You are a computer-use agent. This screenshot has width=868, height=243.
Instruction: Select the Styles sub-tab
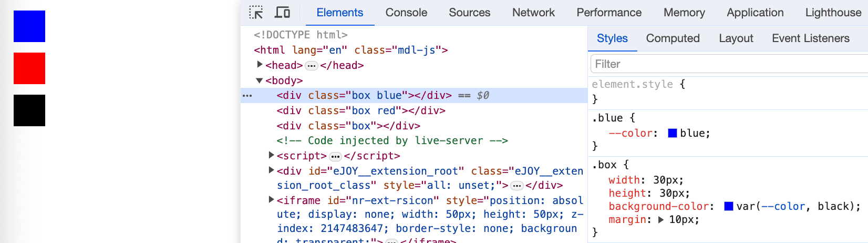[x=612, y=38]
